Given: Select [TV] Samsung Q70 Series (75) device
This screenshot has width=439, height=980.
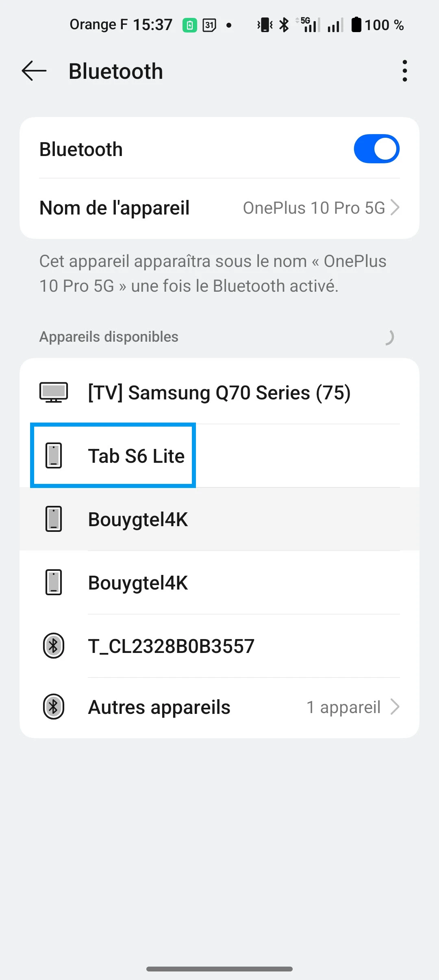Looking at the screenshot, I should (219, 392).
